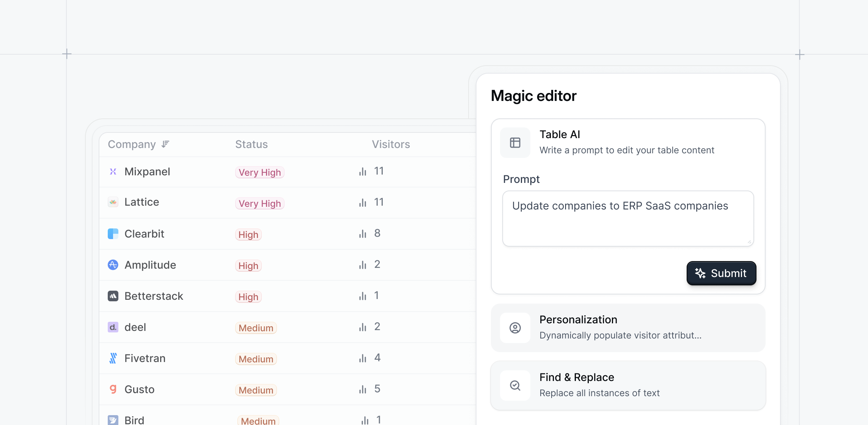
Task: Click the visitors bar chart icon for Fivetran
Action: click(x=363, y=358)
